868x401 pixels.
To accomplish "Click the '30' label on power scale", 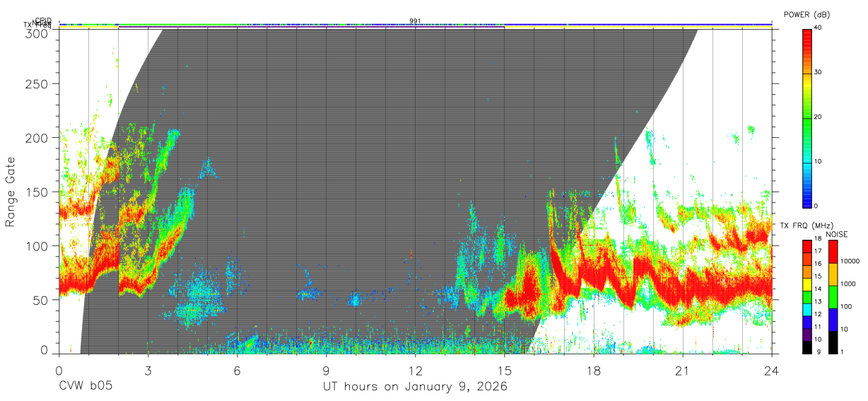I will 819,73.
